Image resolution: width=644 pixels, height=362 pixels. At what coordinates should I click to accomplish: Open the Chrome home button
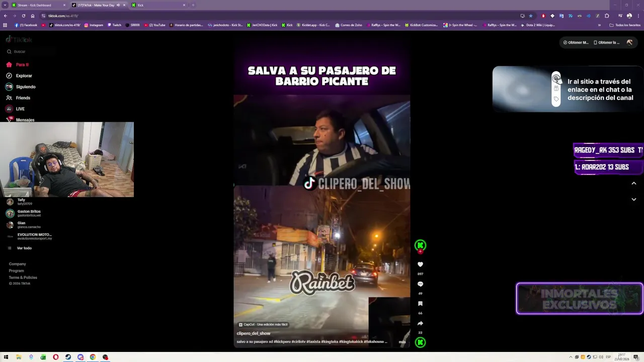(x=33, y=16)
